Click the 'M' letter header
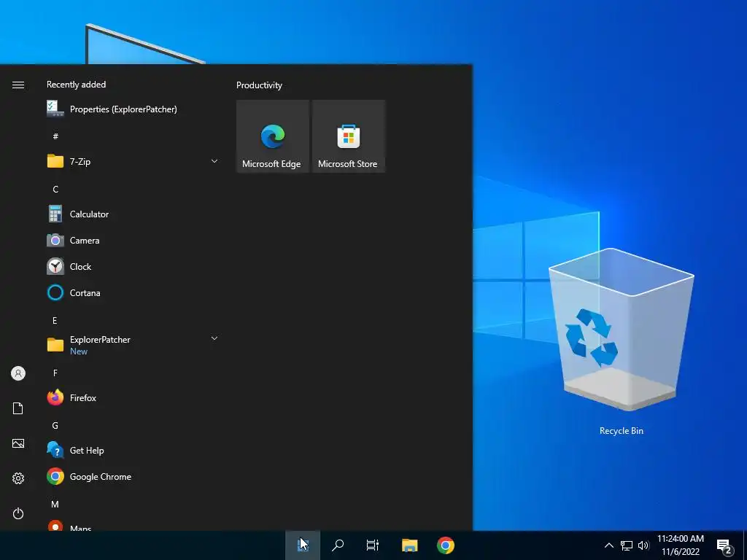 pyautogui.click(x=55, y=505)
